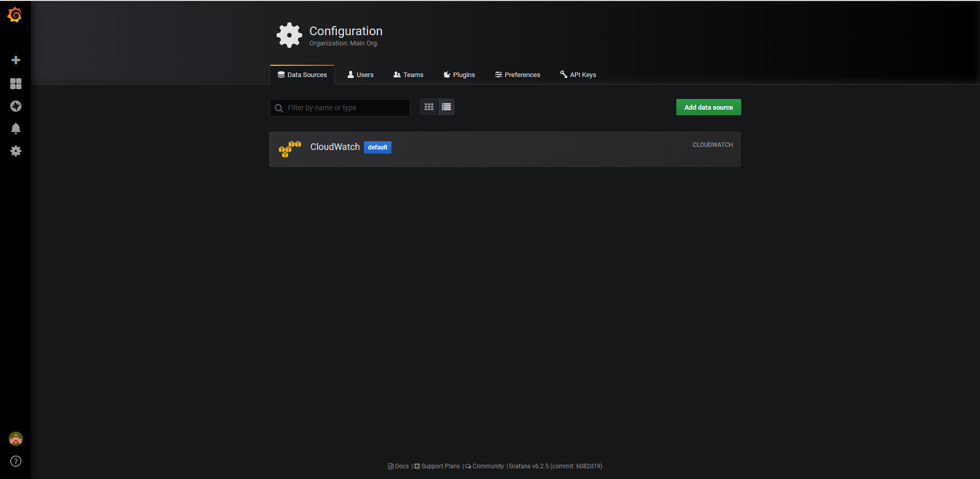Click the Grafana v6.2.5 version text
The image size is (980, 479).
(556, 466)
